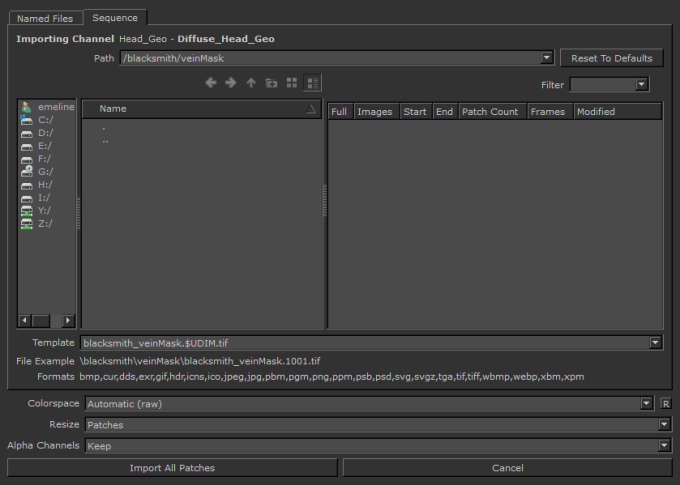Click the End column header

click(445, 112)
